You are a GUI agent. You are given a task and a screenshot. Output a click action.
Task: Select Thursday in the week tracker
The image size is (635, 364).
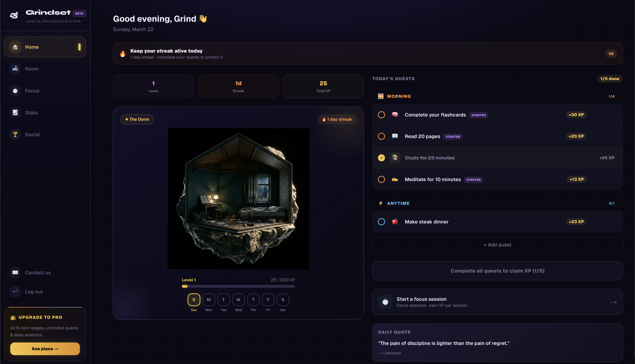pos(253,300)
